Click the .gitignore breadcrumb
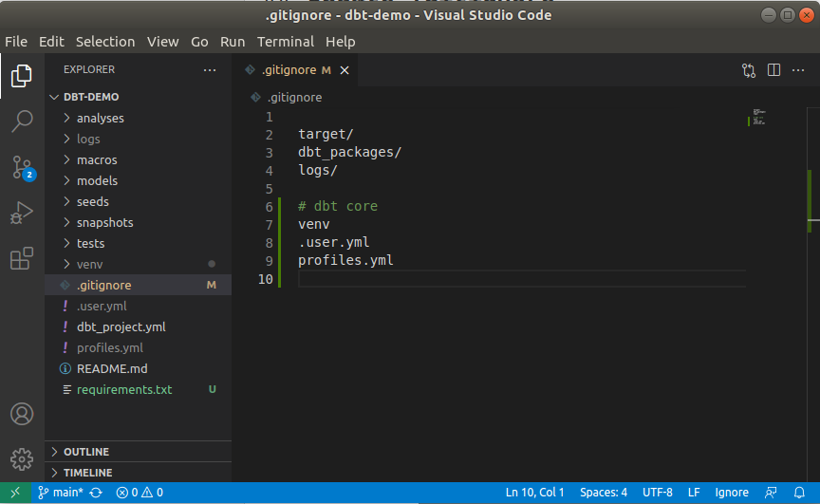 click(294, 97)
